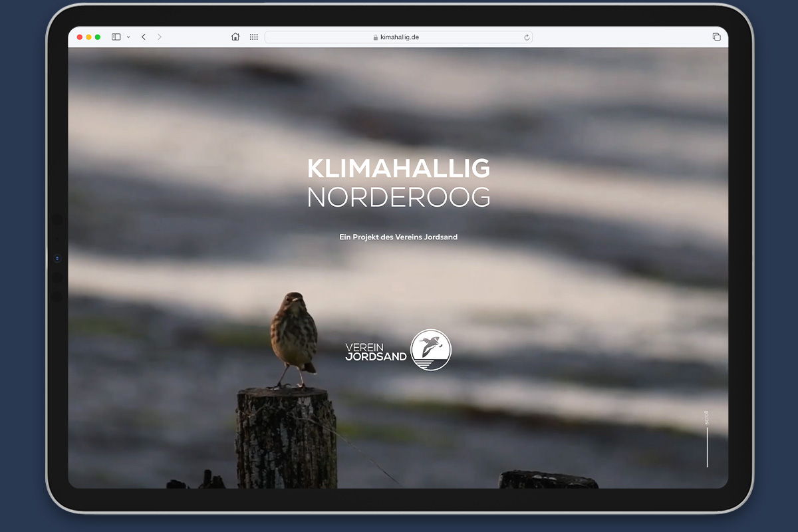Reload the page with the refresh icon
Screen dimensions: 798x532
(x=527, y=38)
